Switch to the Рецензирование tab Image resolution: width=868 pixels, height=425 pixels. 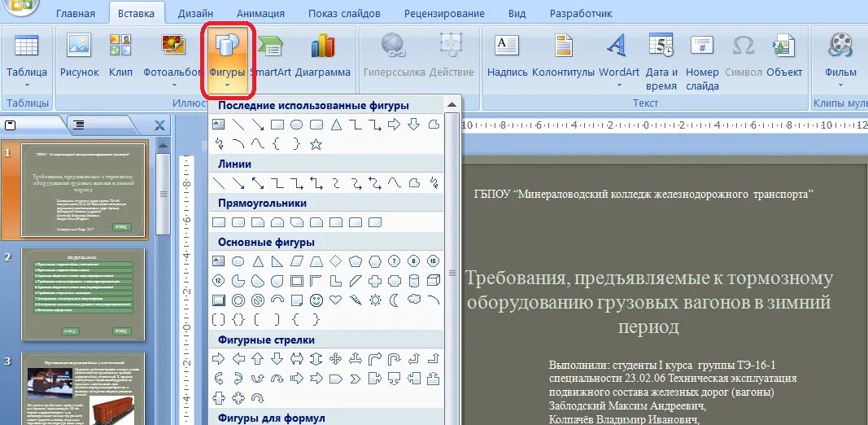tap(444, 13)
